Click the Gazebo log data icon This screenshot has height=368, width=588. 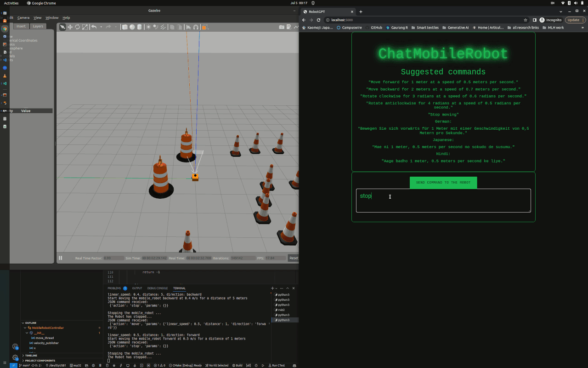(x=289, y=27)
